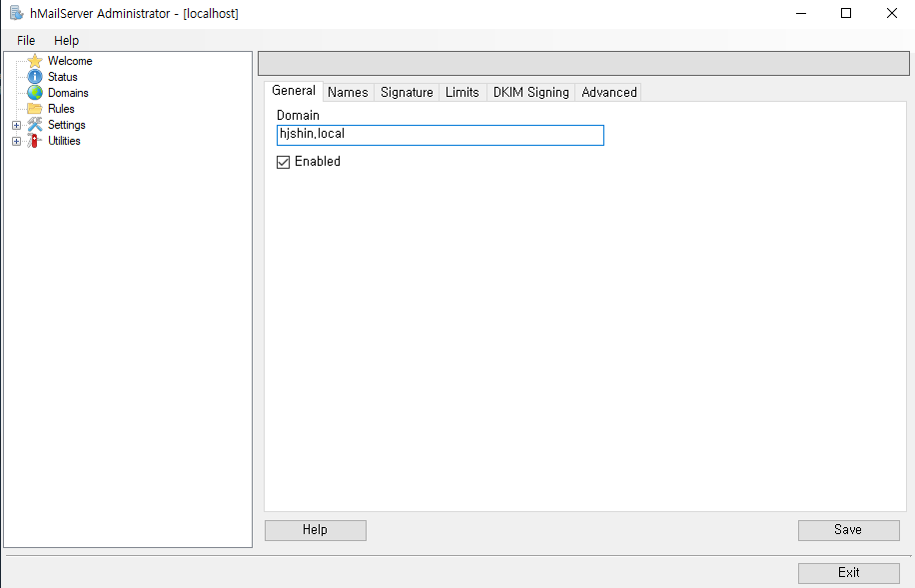The image size is (915, 588).
Task: Click the Save button
Action: pos(848,530)
